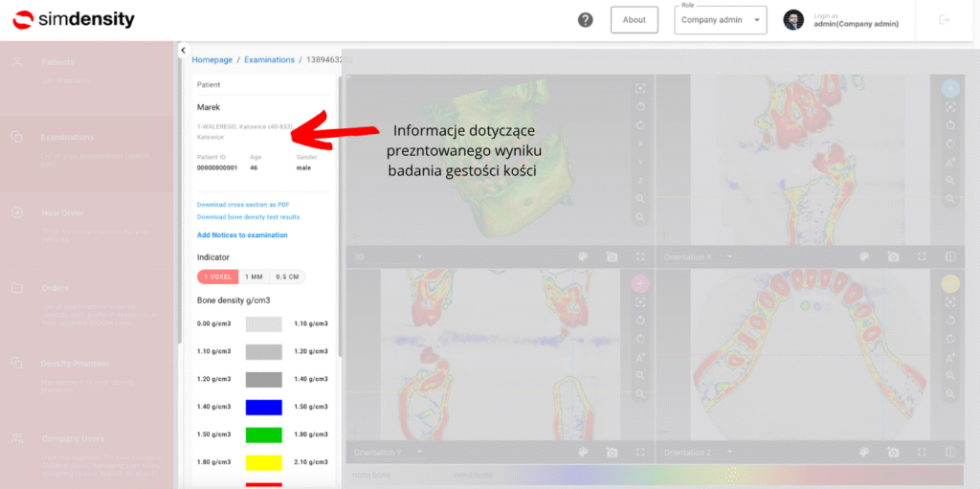This screenshot has width=980, height=489.
Task: Open the help question mark icon
Action: click(586, 20)
